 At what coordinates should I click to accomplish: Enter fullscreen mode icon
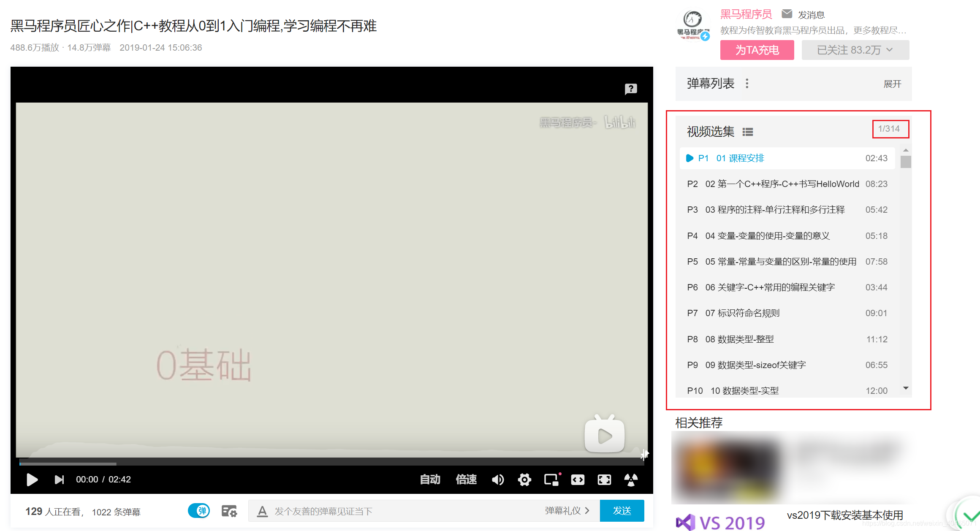[x=604, y=480]
